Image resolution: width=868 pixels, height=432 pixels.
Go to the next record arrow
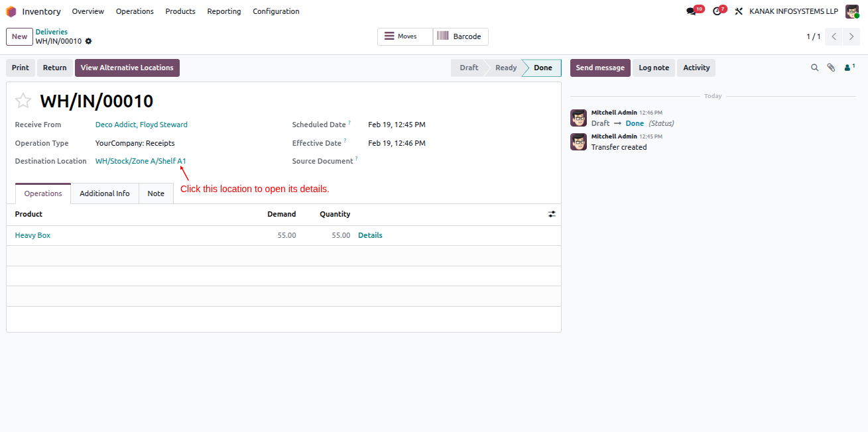point(851,36)
